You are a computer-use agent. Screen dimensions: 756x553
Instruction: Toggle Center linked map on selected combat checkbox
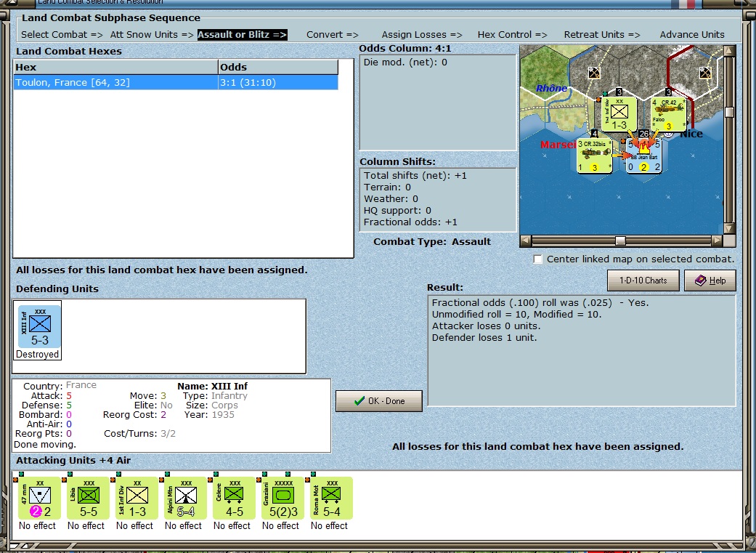[537, 259]
